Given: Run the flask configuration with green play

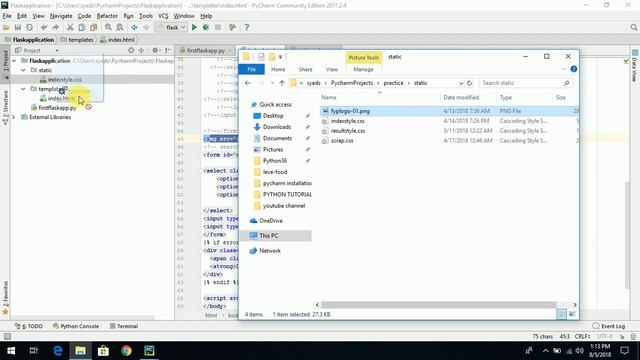Looking at the screenshot, I should pos(194,27).
